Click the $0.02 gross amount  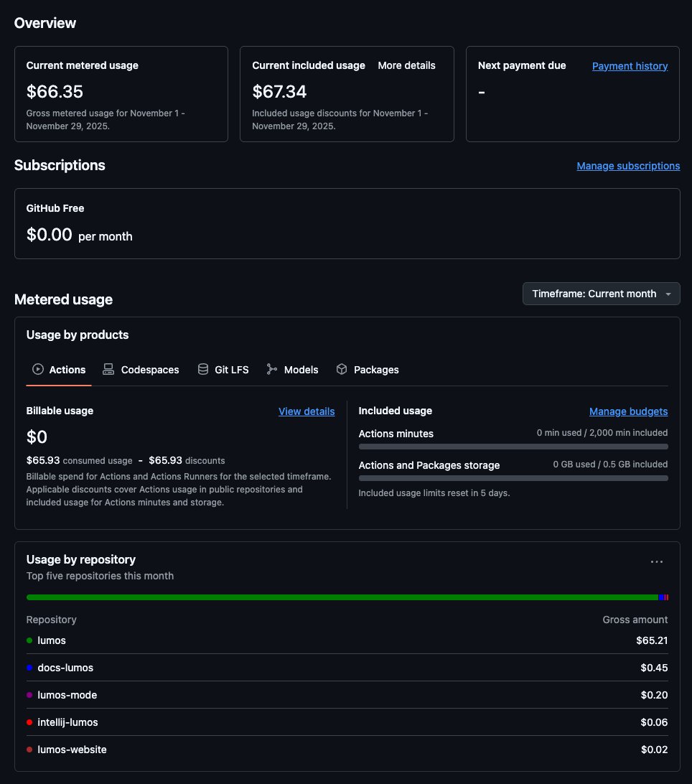[x=654, y=750]
